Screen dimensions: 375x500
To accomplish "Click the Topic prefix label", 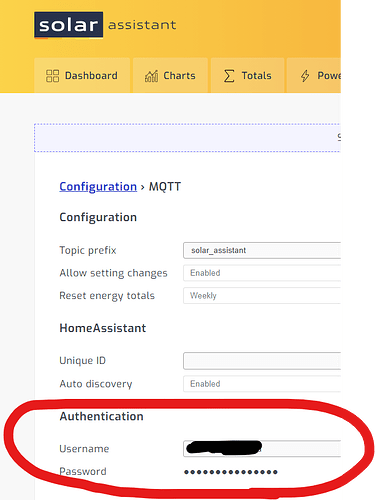I will point(88,250).
